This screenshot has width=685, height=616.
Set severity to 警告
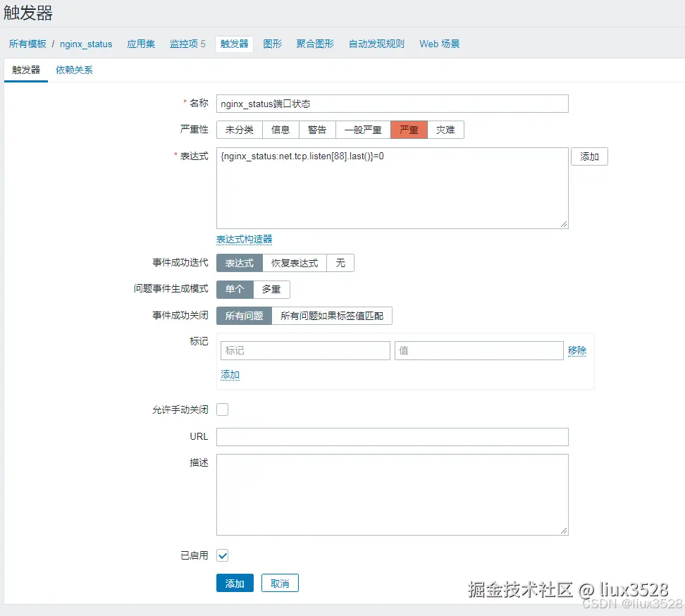(x=317, y=130)
